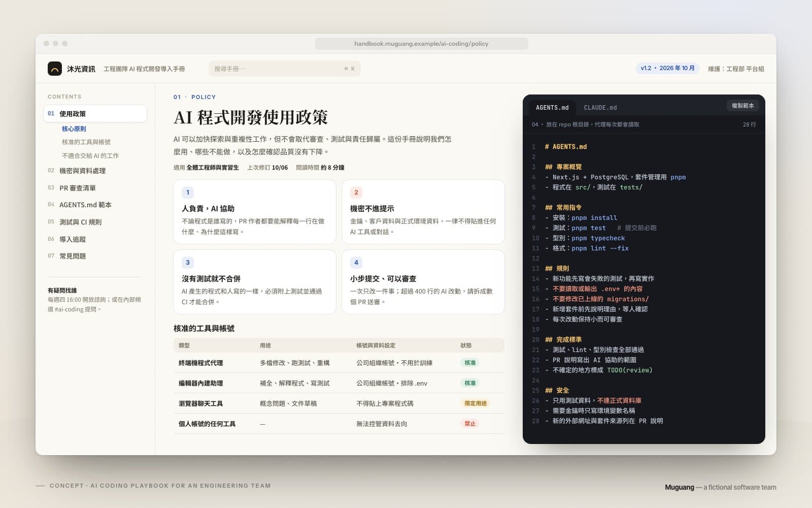Switch to the AGENTS.md code tab
Image resolution: width=812 pixels, height=508 pixels.
[x=552, y=108]
